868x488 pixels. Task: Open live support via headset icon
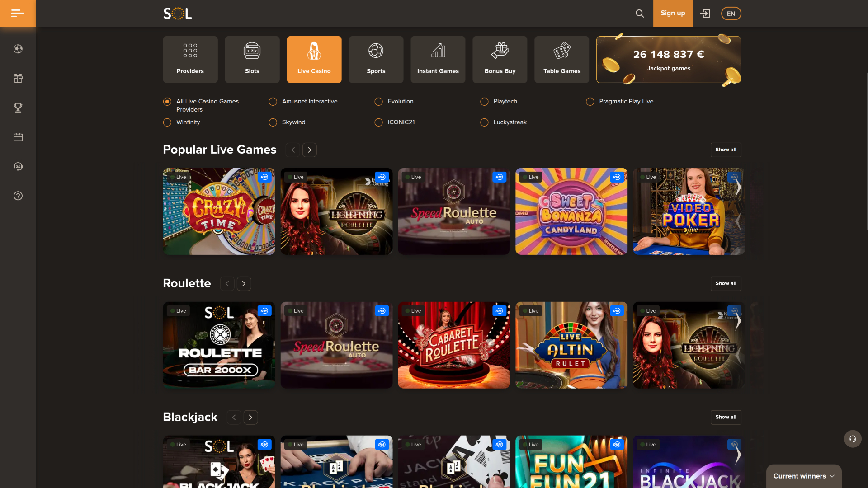coord(853,439)
